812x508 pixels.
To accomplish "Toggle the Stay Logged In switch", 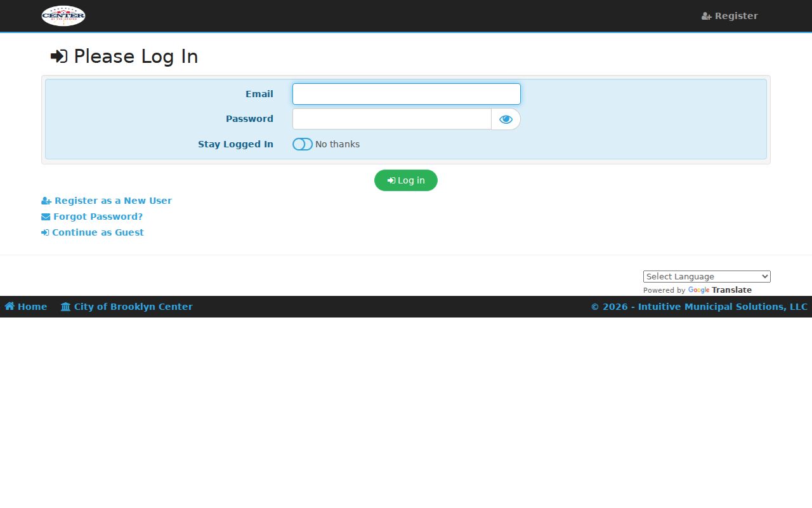I will pos(303,144).
